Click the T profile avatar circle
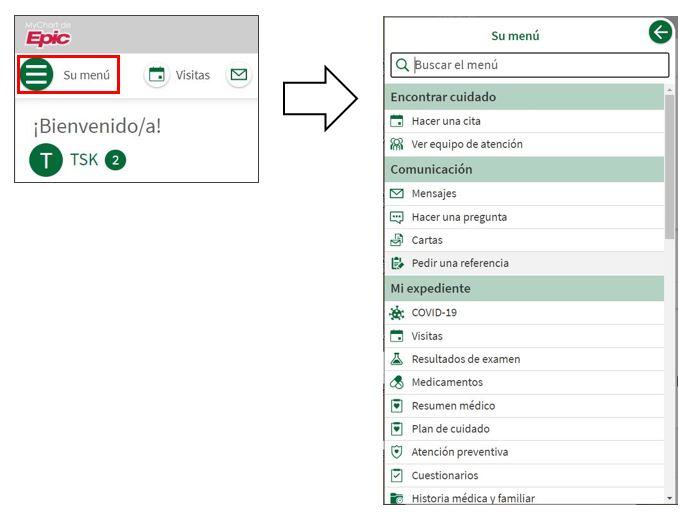This screenshot has width=695, height=520. click(46, 160)
